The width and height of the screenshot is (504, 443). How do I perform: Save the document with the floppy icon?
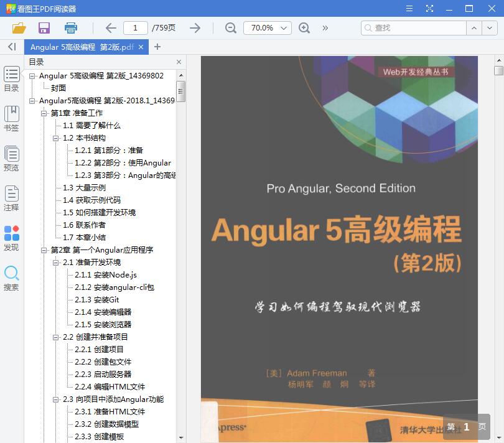[x=44, y=28]
